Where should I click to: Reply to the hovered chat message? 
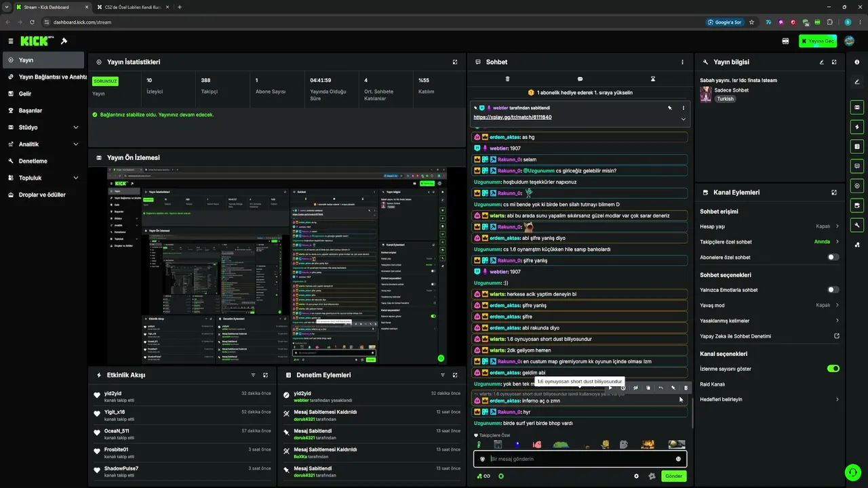[x=660, y=388]
